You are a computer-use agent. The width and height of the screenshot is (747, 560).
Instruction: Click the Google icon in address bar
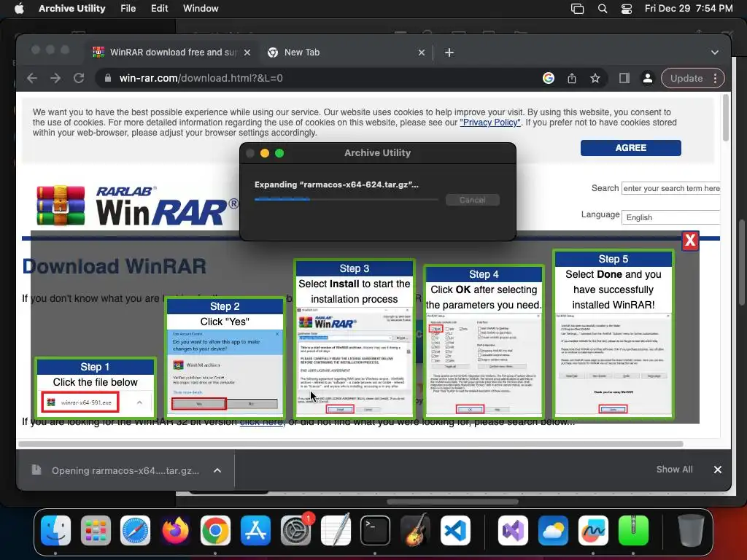pyautogui.click(x=549, y=78)
